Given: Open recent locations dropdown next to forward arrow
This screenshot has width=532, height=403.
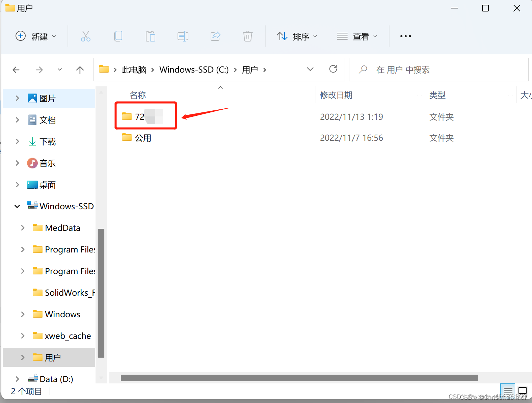Looking at the screenshot, I should 60,70.
